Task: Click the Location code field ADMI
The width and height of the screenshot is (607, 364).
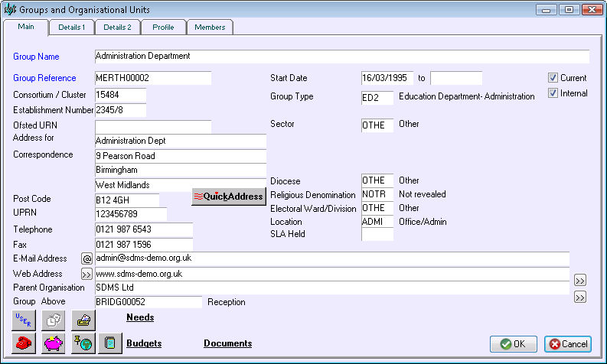Action: [377, 222]
